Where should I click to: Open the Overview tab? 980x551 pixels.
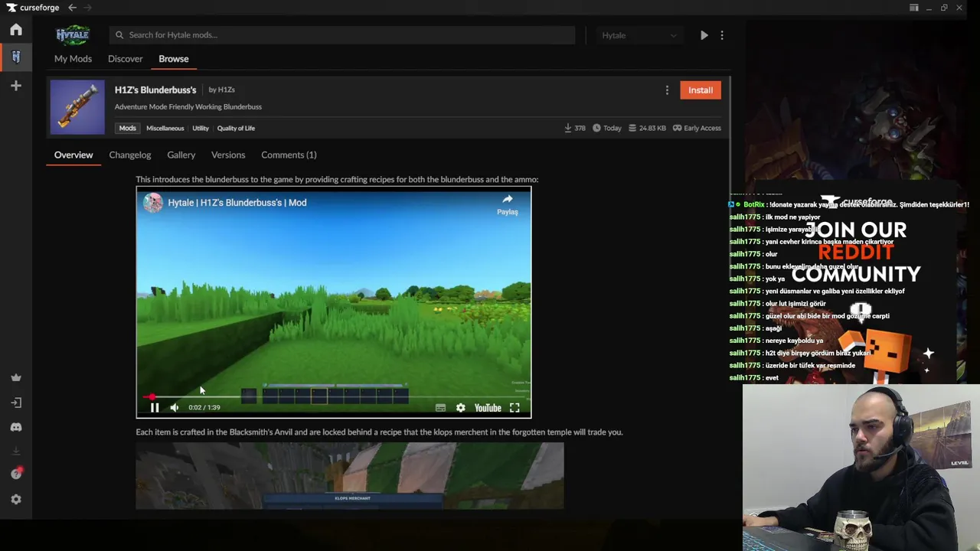(73, 155)
